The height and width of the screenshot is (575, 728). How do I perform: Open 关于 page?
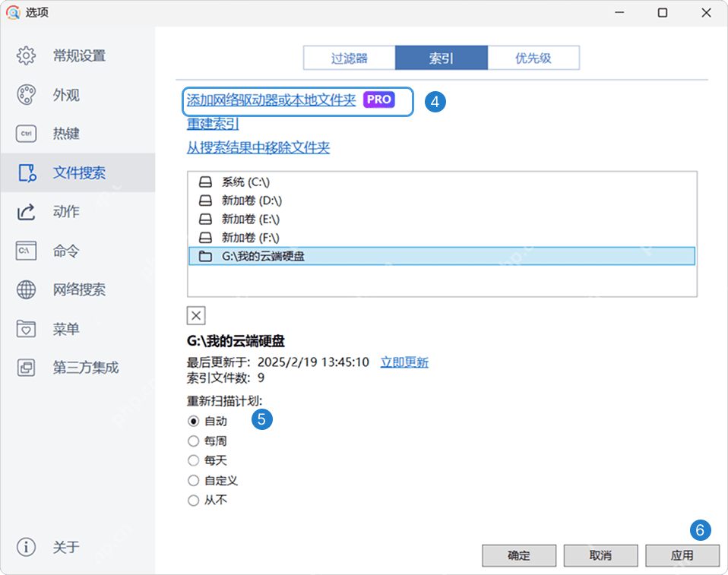point(78,547)
